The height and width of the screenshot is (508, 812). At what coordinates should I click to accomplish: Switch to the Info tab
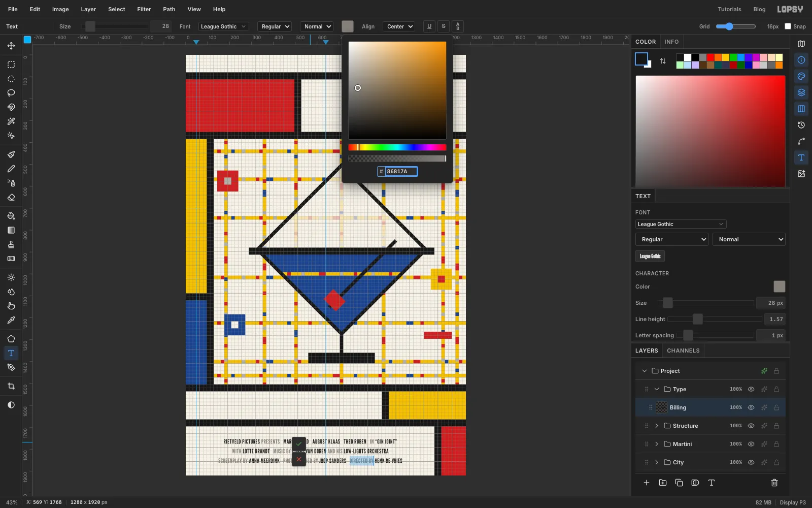[671, 42]
